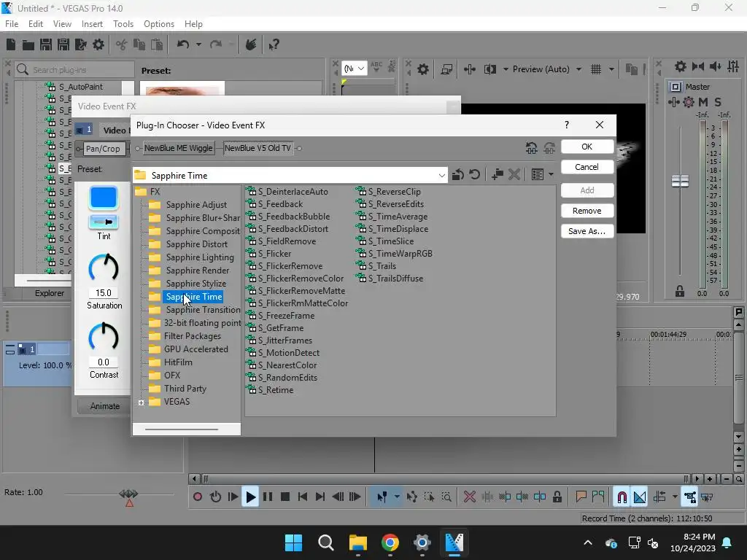This screenshot has height=560, width=747.
Task: Open the Insert menu
Action: [92, 24]
